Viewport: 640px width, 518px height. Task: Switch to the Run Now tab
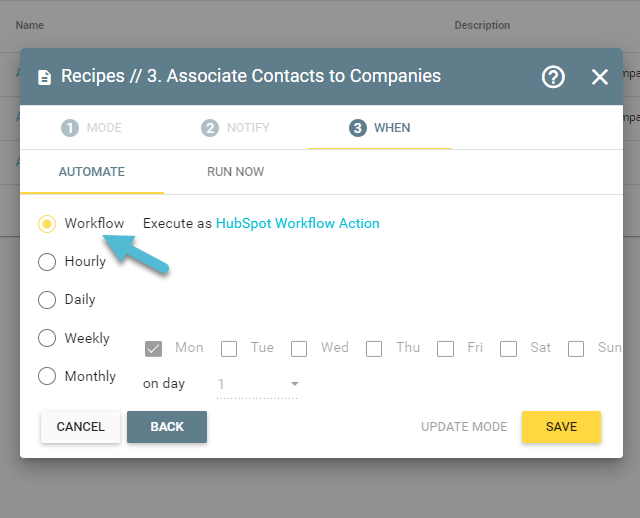236,172
